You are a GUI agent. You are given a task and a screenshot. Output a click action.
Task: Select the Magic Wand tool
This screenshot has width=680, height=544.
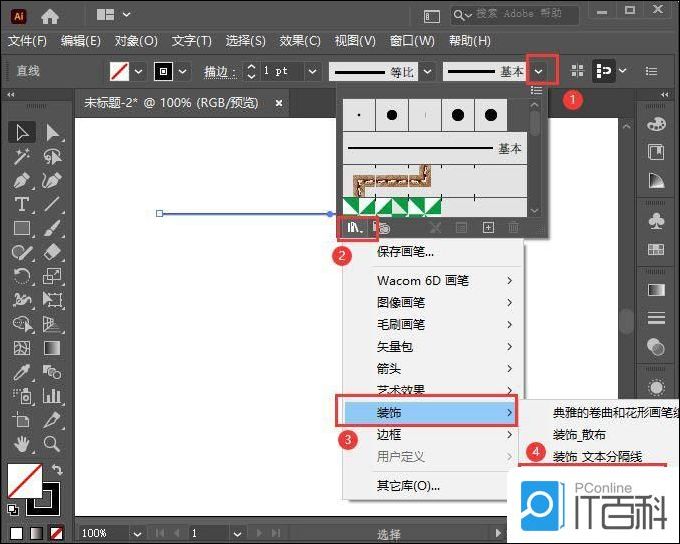(21, 157)
